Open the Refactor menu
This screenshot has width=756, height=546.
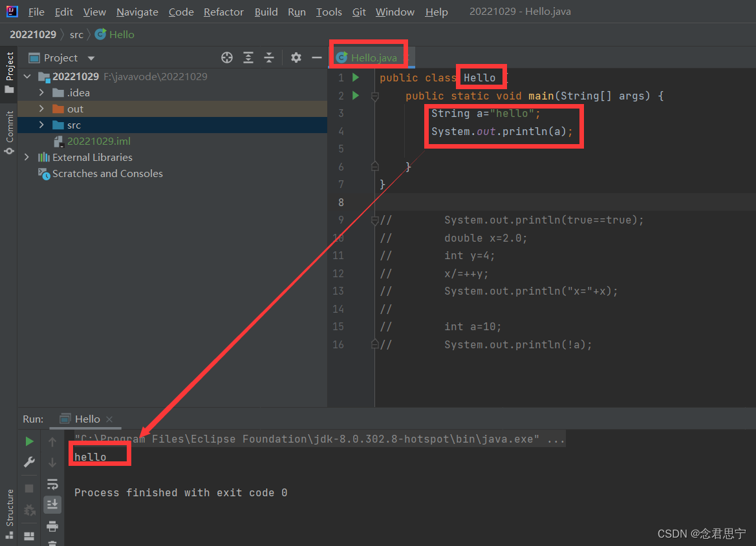point(223,12)
